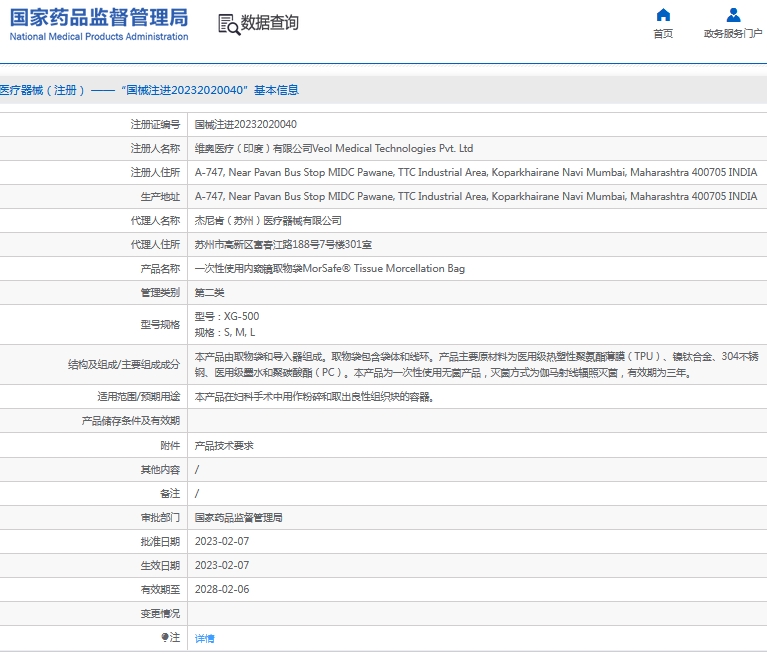
Task: Click the home (首页) house icon
Action: pyautogui.click(x=663, y=15)
